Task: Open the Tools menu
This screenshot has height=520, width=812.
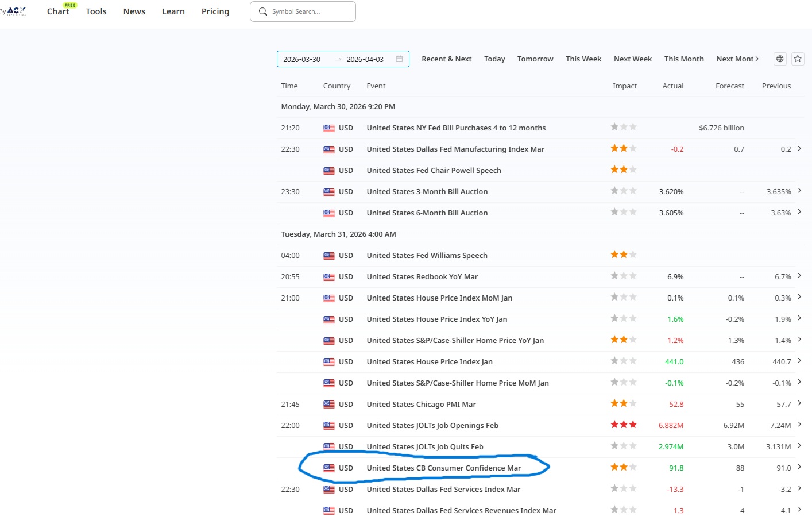Action: 96,11
